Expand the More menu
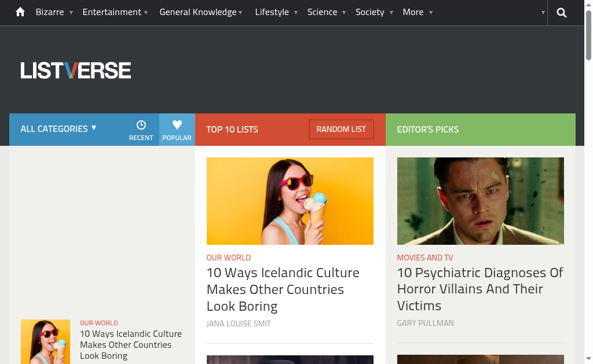Image resolution: width=593 pixels, height=364 pixels. pyautogui.click(x=417, y=12)
